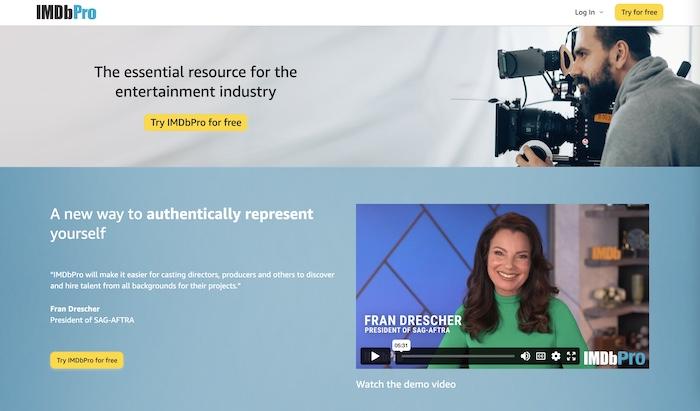Click Try IMDbPro for free under Fran Drescher quote
Viewport: 700px width, 411px height.
click(x=87, y=360)
